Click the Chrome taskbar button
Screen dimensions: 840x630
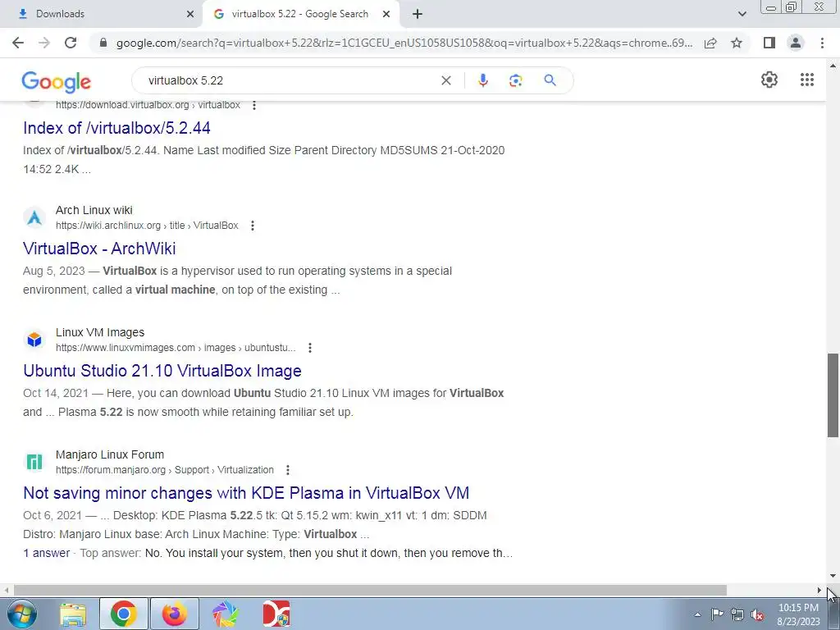pos(124,614)
